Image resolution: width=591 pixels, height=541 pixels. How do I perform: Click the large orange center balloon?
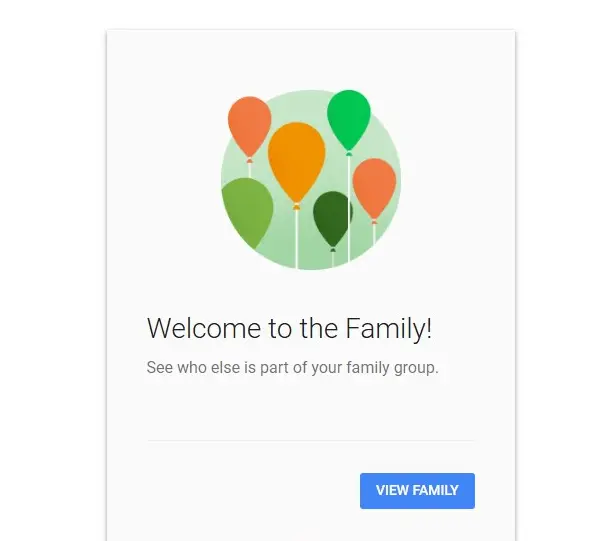tap(297, 162)
